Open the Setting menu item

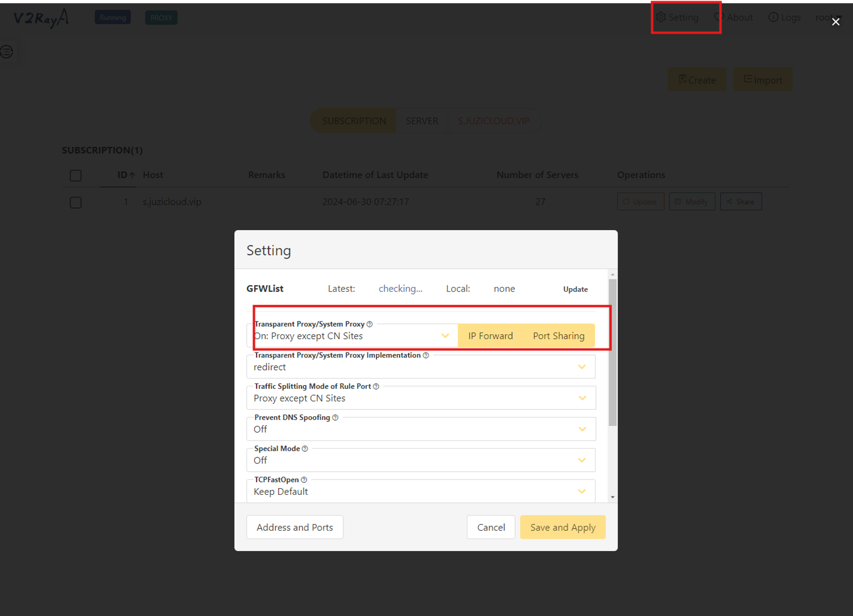tap(678, 17)
